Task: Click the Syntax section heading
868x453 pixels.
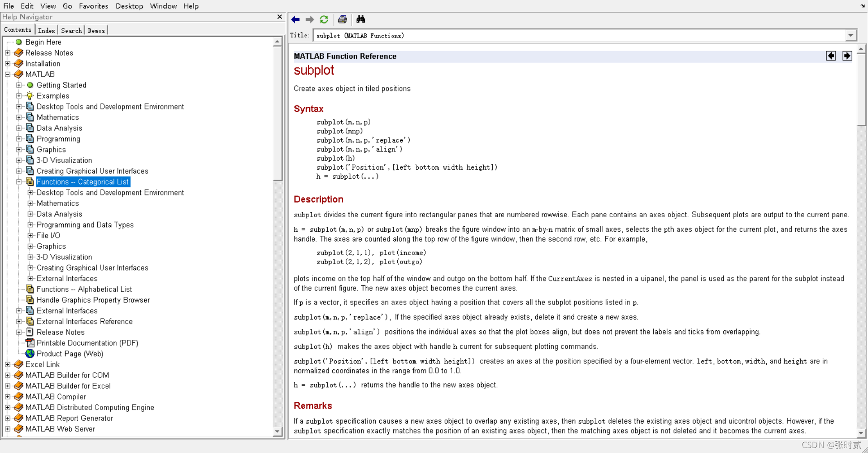Action: click(x=309, y=109)
